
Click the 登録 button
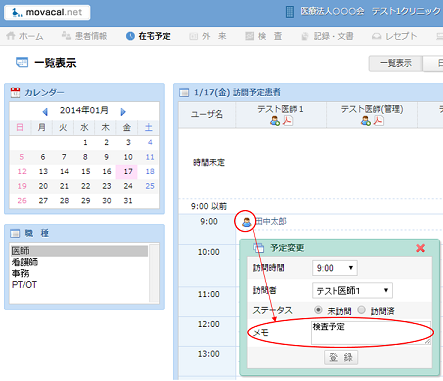pyautogui.click(x=341, y=358)
